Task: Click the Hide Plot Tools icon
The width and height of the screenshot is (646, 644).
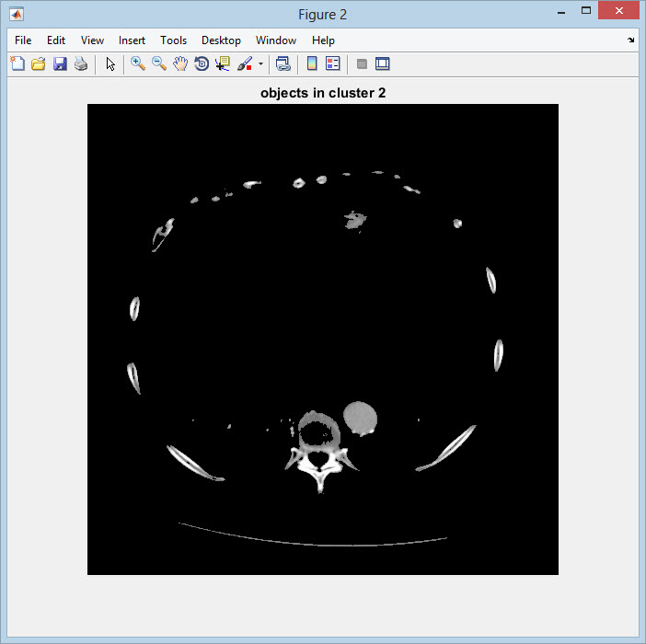Action: click(362, 63)
